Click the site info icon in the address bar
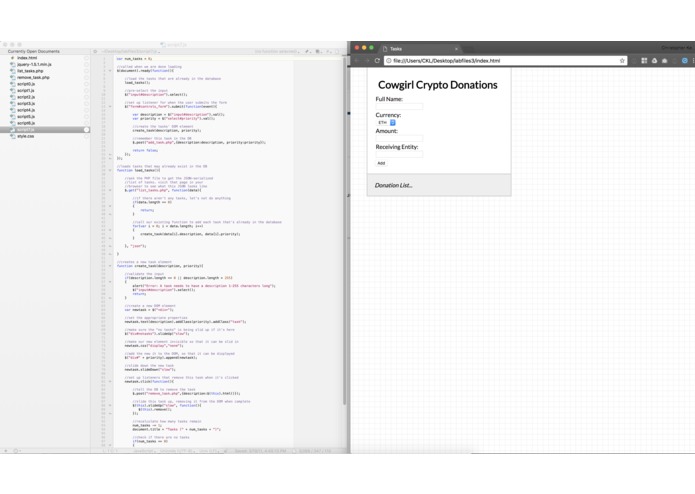 [x=389, y=61]
